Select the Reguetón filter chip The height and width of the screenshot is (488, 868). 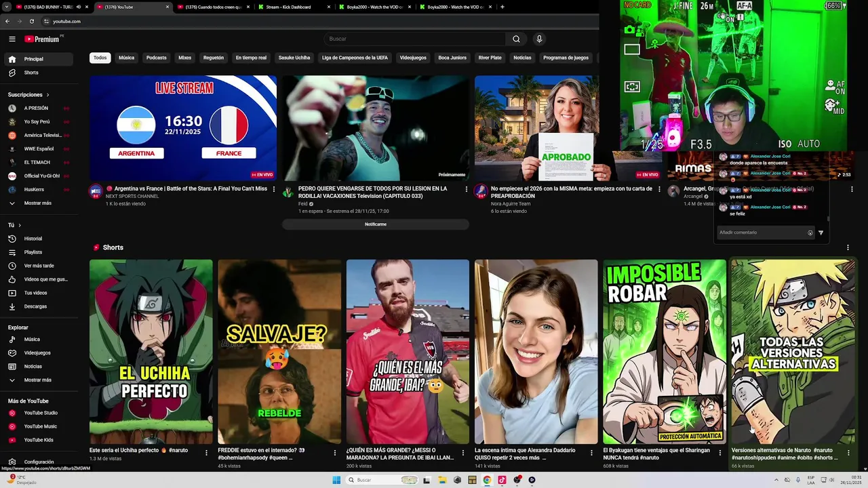pyautogui.click(x=214, y=58)
